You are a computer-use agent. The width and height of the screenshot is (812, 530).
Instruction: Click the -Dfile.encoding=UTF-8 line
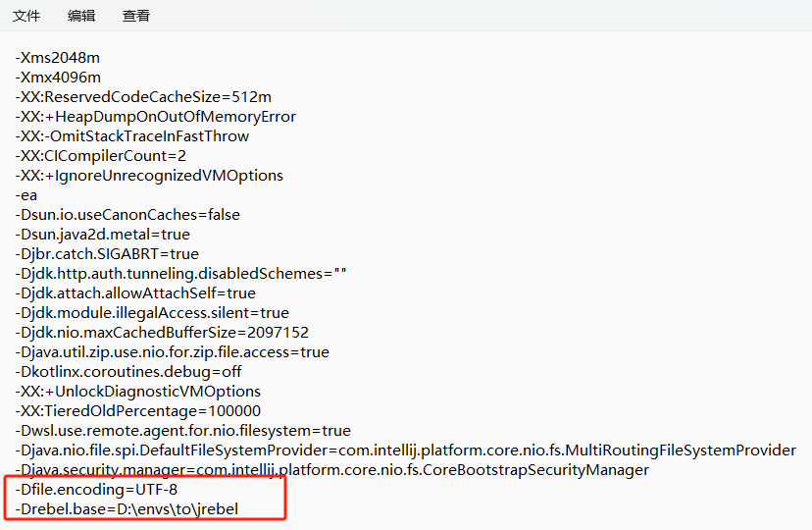(x=95, y=490)
